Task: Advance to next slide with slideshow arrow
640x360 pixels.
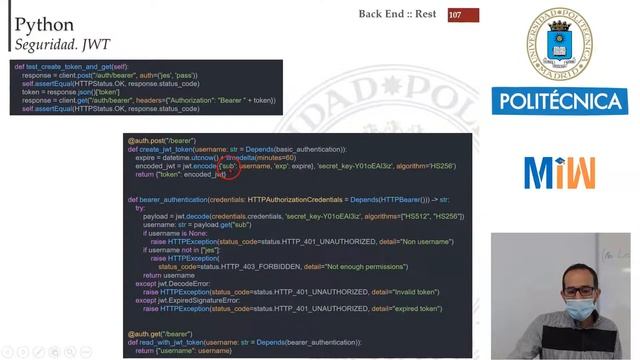Action: 23,351
